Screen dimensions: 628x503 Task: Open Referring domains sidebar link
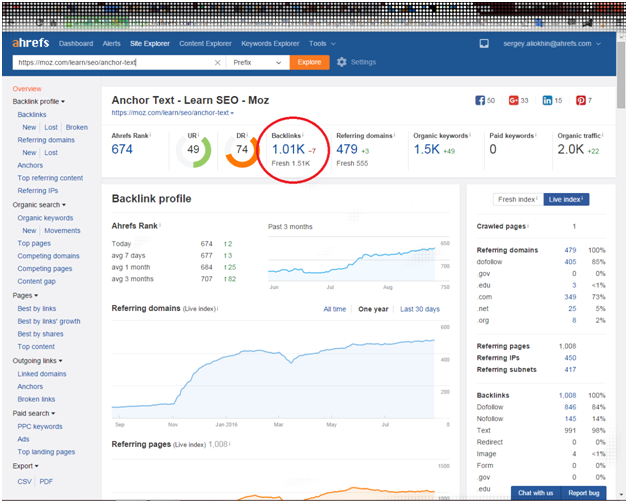pyautogui.click(x=46, y=140)
